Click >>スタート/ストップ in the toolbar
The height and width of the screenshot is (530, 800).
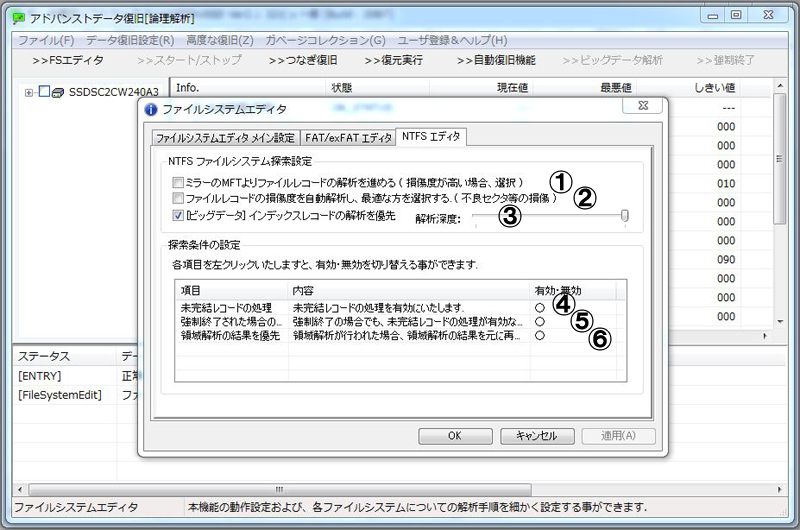pos(189,61)
